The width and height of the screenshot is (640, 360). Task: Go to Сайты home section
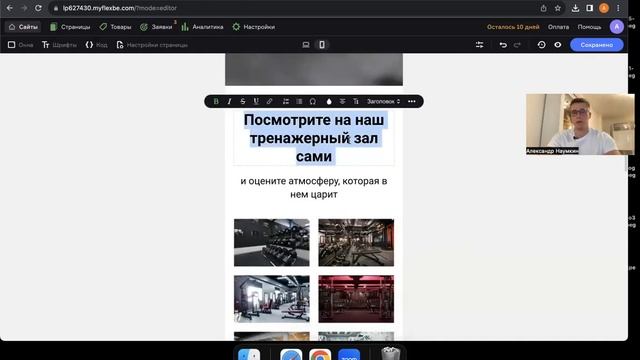pos(23,27)
